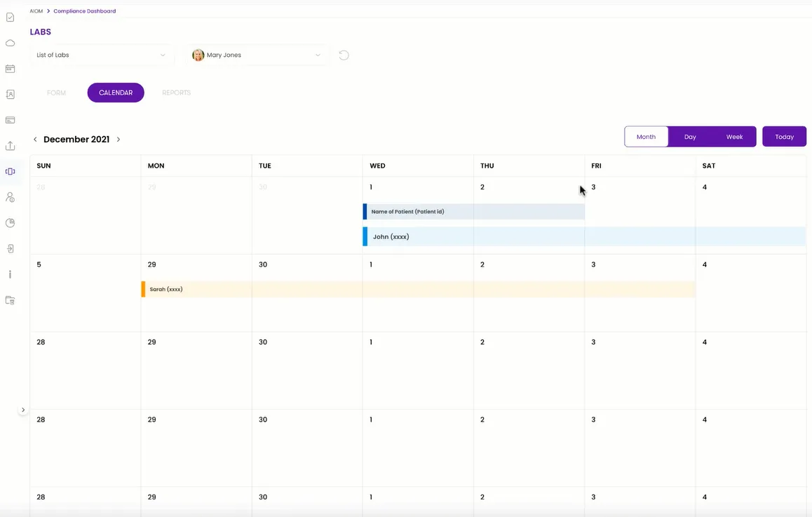Click the SAT column header
The height and width of the screenshot is (517, 812).
pos(708,166)
